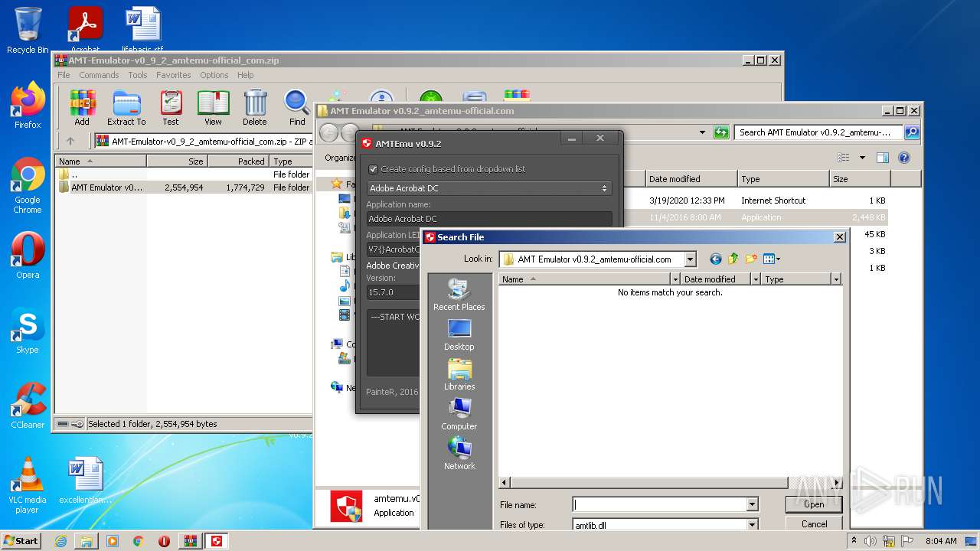Image resolution: width=980 pixels, height=551 pixels.
Task: Open Recycle Bin desktop icon
Action: click(28, 31)
